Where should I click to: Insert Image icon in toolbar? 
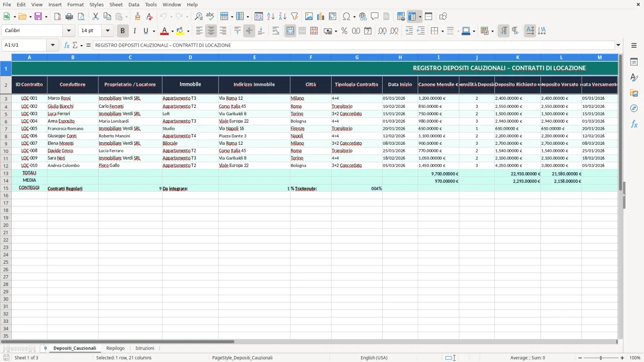[309, 17]
